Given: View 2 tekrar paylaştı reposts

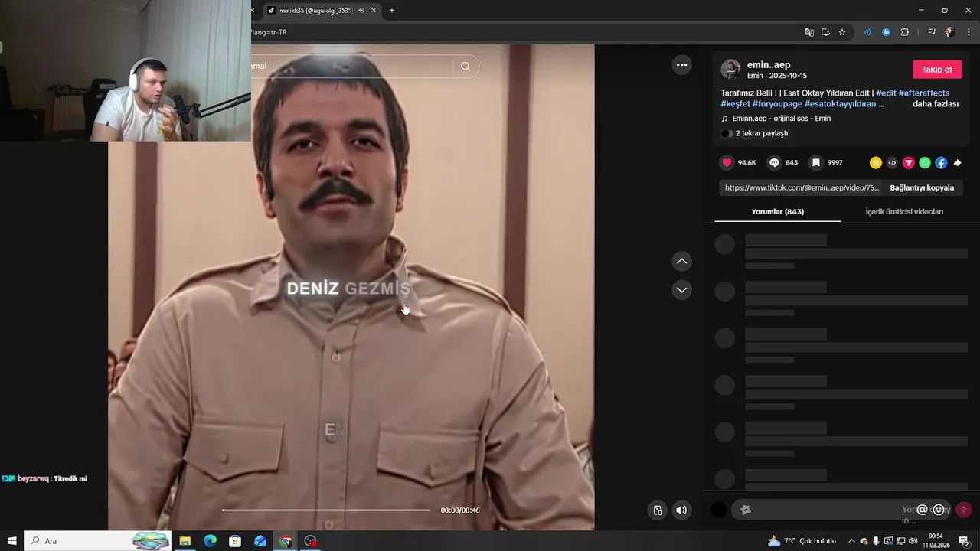Looking at the screenshot, I should click(x=755, y=133).
